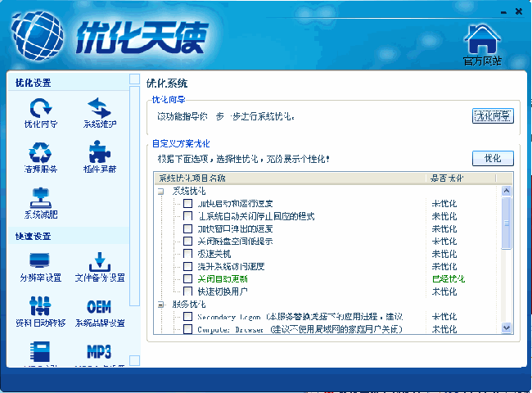Toggle the 关闭自动更新 checkbox

coord(188,279)
